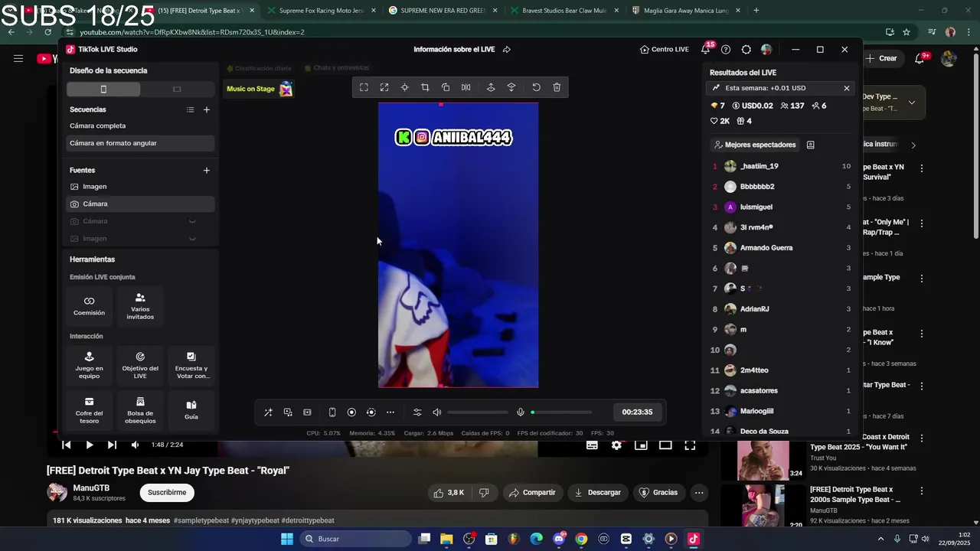Open Objetivo del LIVE tool

click(x=140, y=366)
